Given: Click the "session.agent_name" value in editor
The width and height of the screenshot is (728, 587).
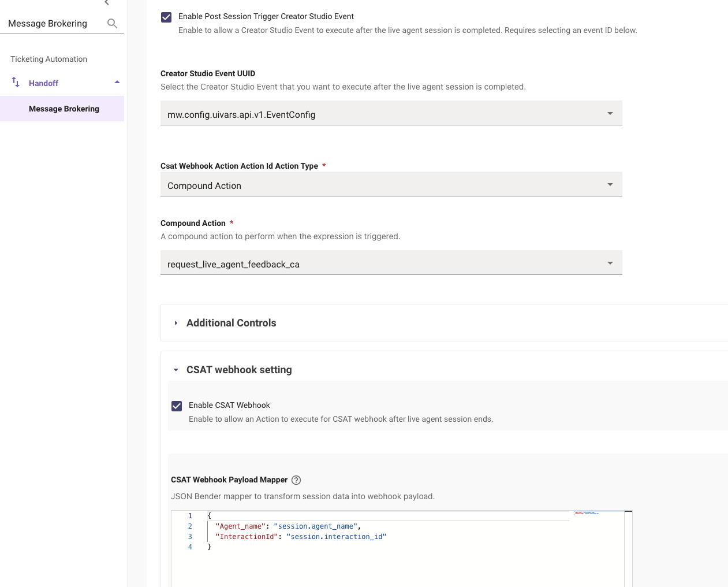Looking at the screenshot, I should coord(315,526).
